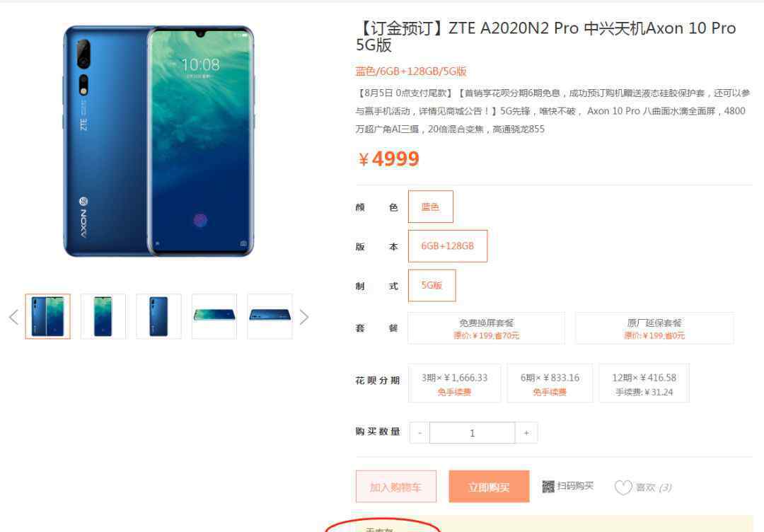Click the 加入购物车 button
Viewport: 764px width, 532px height.
(x=395, y=486)
